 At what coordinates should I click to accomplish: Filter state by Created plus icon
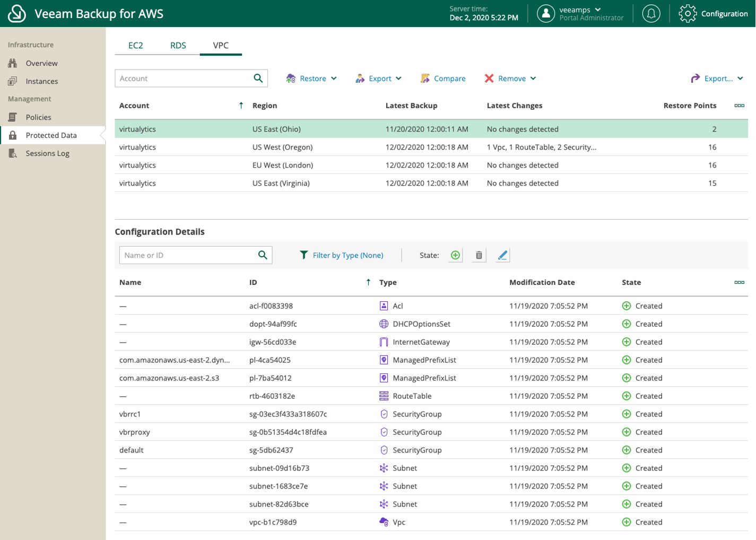(455, 255)
